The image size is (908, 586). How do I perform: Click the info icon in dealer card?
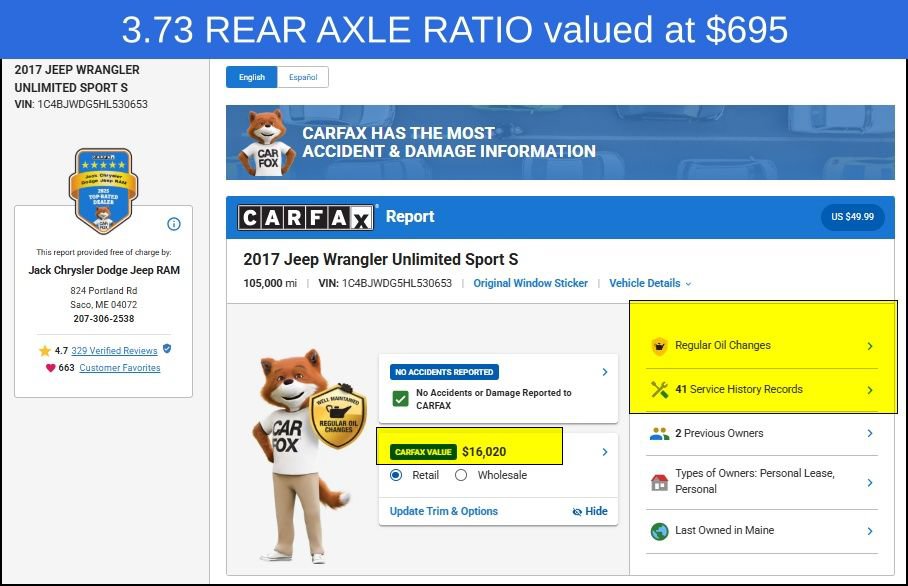click(174, 224)
